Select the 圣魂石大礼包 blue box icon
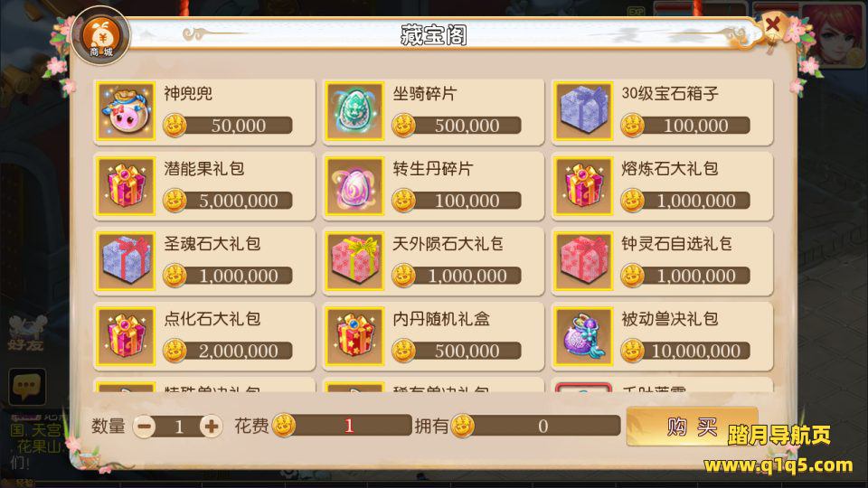Image resolution: width=868 pixels, height=488 pixels. (127, 261)
